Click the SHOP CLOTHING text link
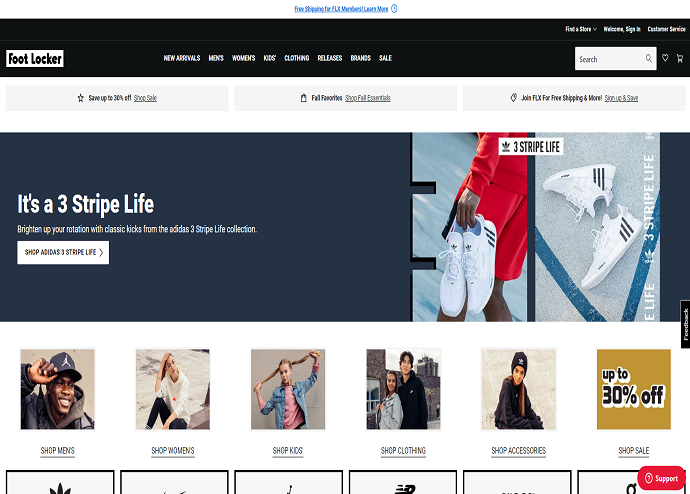The width and height of the screenshot is (690, 494). click(x=403, y=451)
